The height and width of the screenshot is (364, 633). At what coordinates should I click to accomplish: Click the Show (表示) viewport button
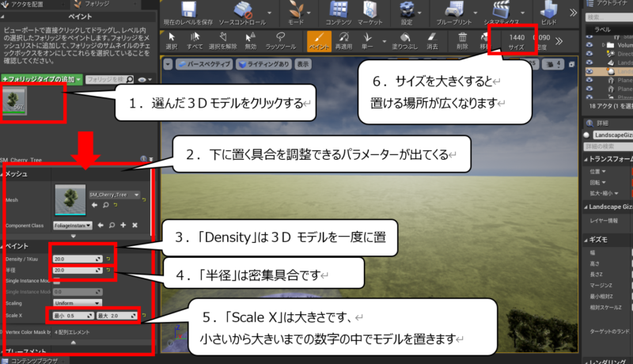pyautogui.click(x=303, y=64)
